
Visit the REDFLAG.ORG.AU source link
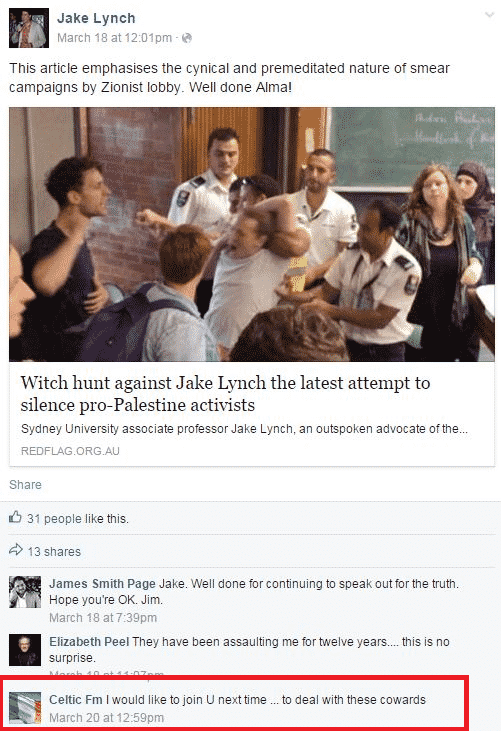click(70, 451)
